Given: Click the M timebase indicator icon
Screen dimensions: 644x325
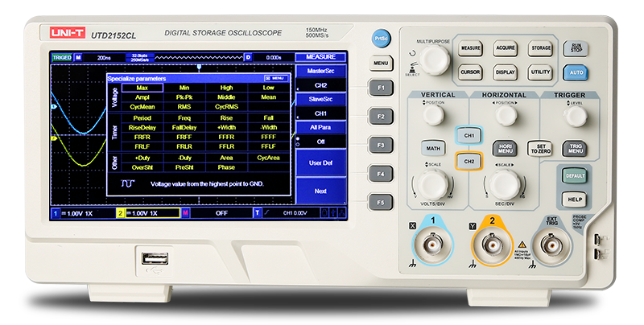Looking at the screenshot, I should (78, 58).
